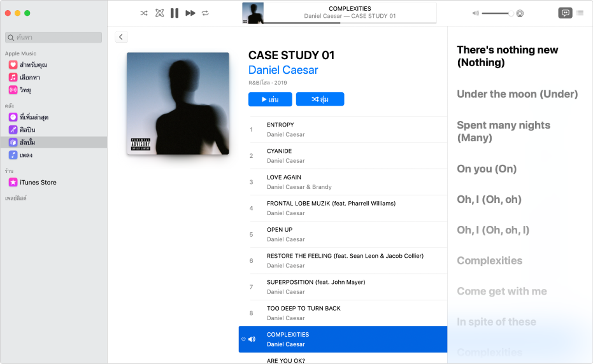The height and width of the screenshot is (364, 593).
Task: Toggle the lyrics panel button
Action: tap(565, 13)
